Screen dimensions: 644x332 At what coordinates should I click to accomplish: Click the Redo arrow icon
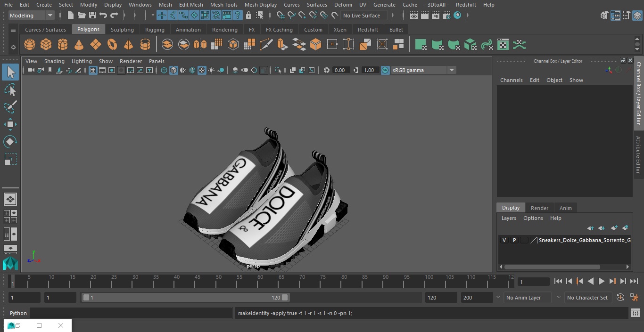114,16
